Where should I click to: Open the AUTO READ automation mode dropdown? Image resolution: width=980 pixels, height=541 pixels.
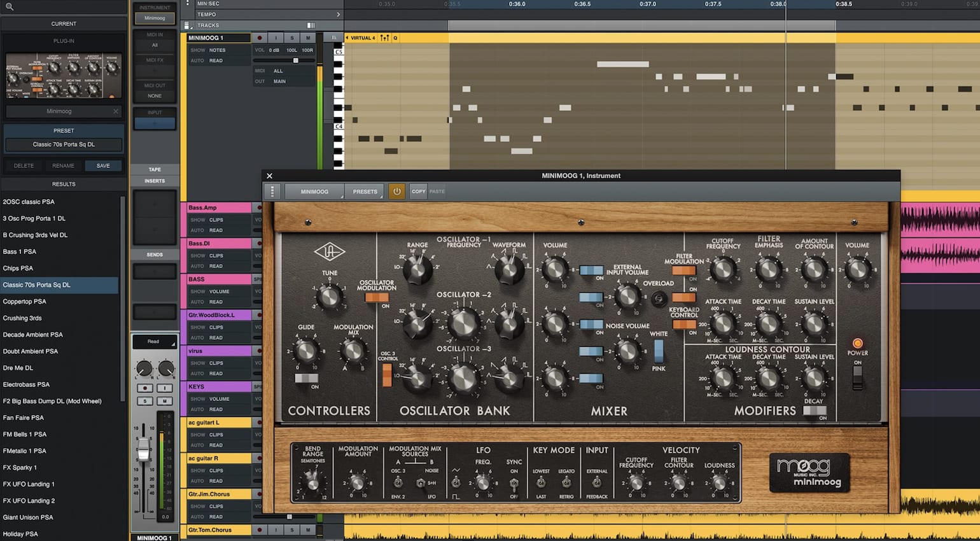pos(216,60)
